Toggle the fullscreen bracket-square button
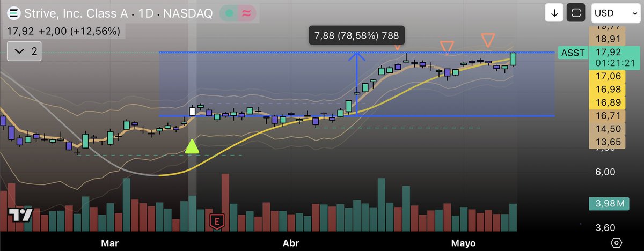644x251 pixels. click(x=576, y=13)
